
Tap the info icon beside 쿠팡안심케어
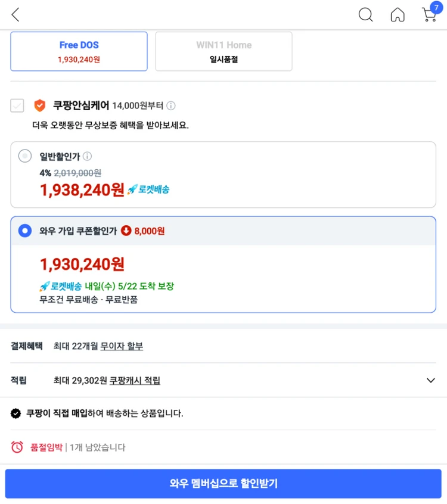point(171,105)
